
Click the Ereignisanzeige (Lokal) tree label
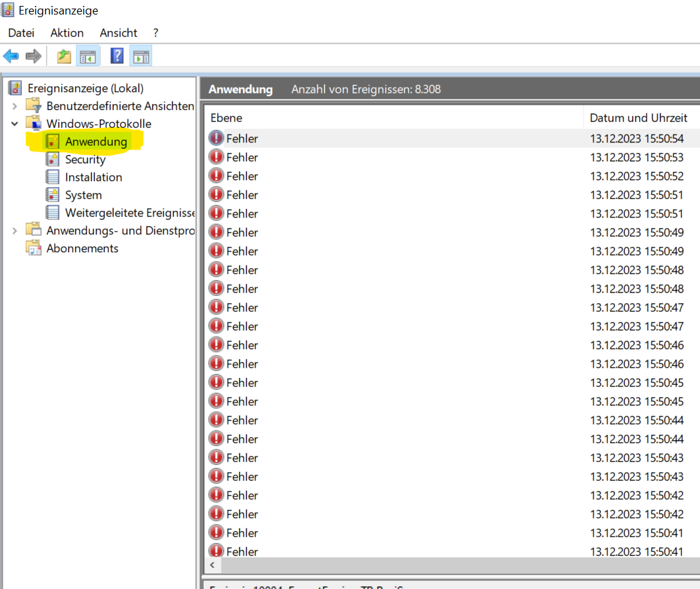pos(86,88)
